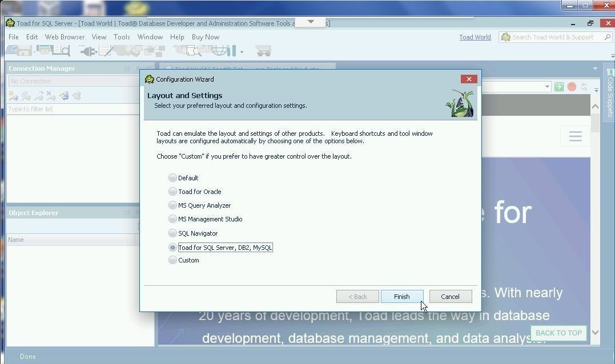Screen dimensions: 615x364
Task: Click the green Go arrow in browser toolbar
Action: [559, 87]
